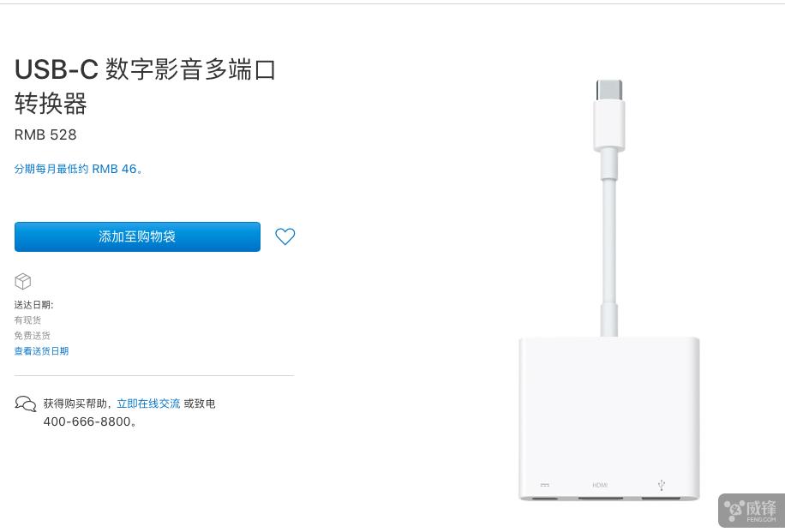The height and width of the screenshot is (532, 785).
Task: Click the HDMI port label on the adapter image
Action: point(600,485)
